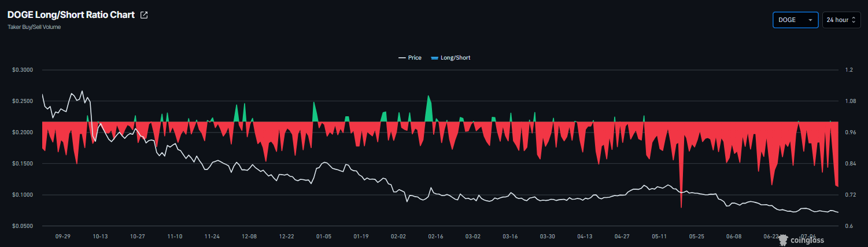The height and width of the screenshot is (247, 868).
Task: Click the 03-02 date label
Action: [x=473, y=237]
